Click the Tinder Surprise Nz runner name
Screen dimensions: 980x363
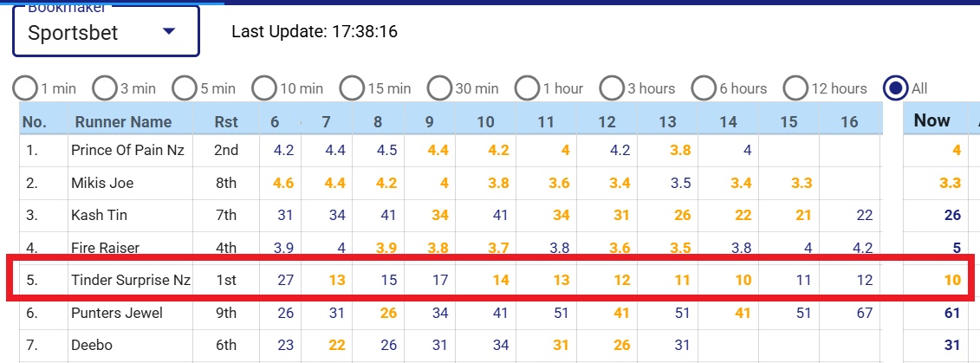point(132,280)
